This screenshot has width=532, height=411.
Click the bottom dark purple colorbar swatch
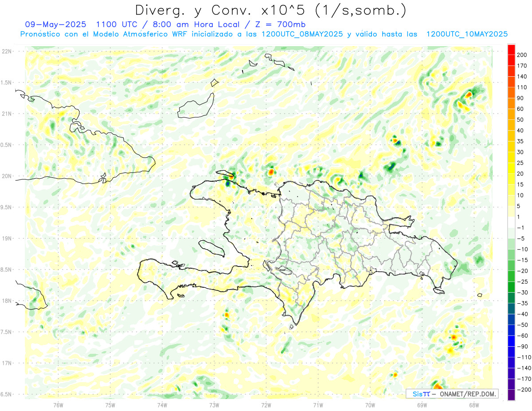tap(512, 395)
